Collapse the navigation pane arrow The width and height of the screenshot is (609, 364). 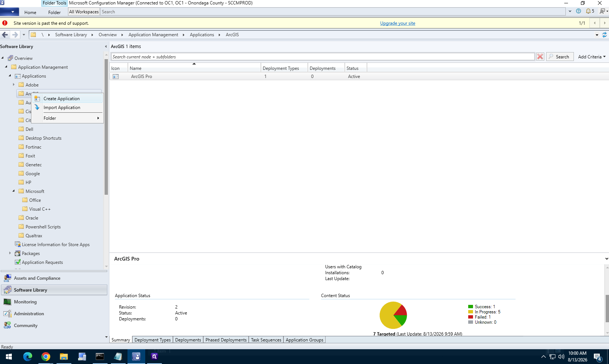(x=106, y=47)
